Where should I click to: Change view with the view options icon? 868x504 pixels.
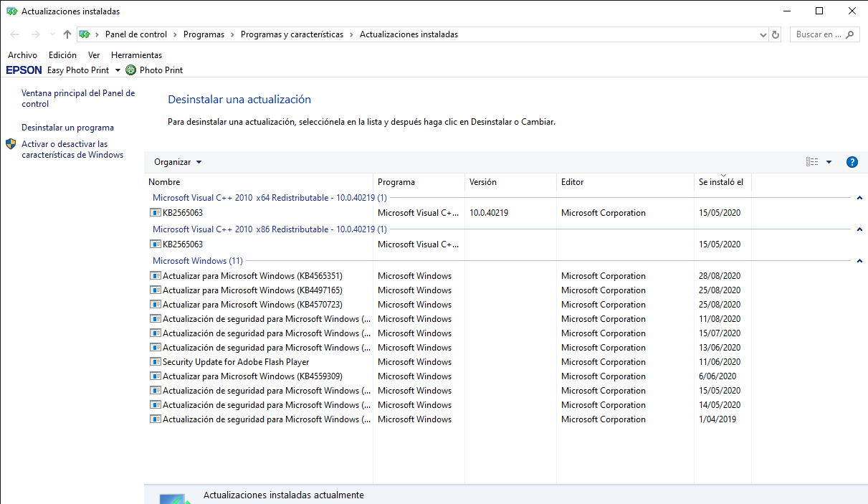click(x=812, y=162)
